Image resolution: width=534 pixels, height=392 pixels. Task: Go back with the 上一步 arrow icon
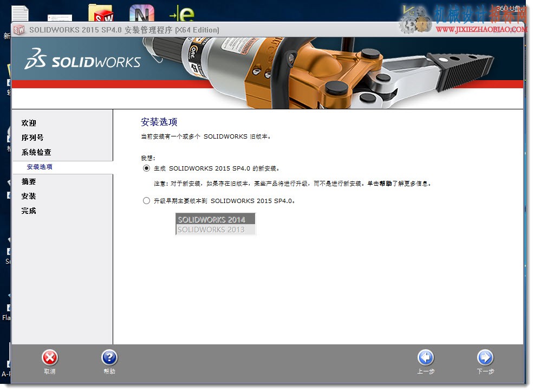tap(426, 357)
